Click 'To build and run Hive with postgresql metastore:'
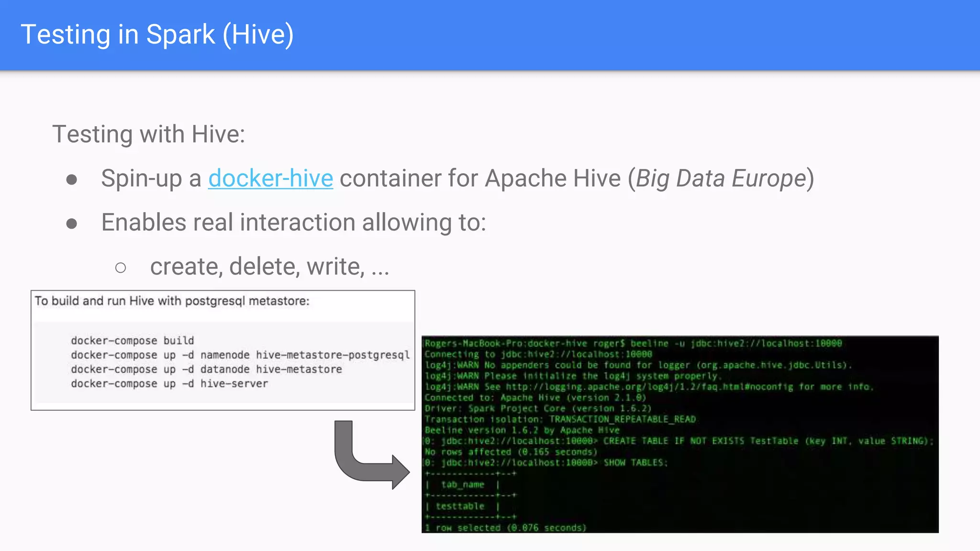This screenshot has width=980, height=551. 172,301
